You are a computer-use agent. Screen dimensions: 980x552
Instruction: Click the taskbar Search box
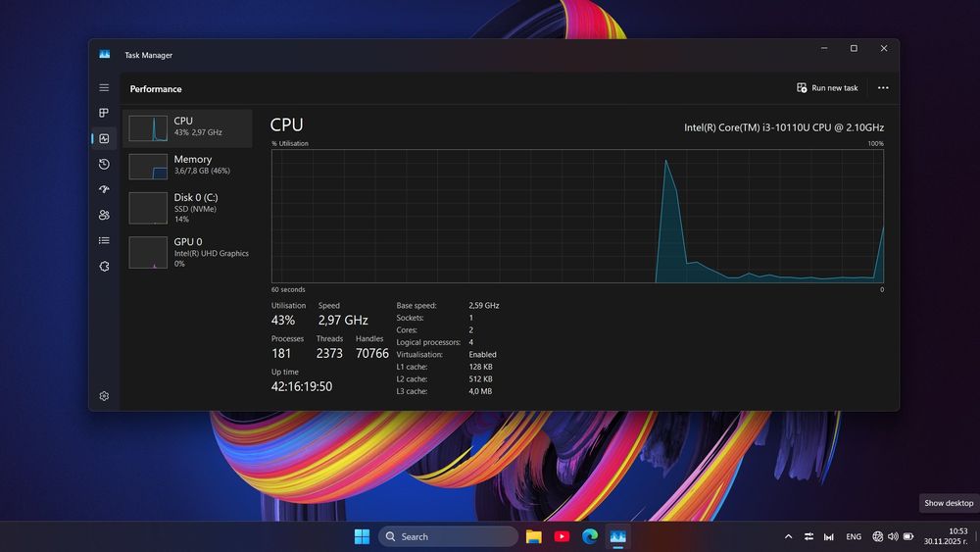point(448,536)
